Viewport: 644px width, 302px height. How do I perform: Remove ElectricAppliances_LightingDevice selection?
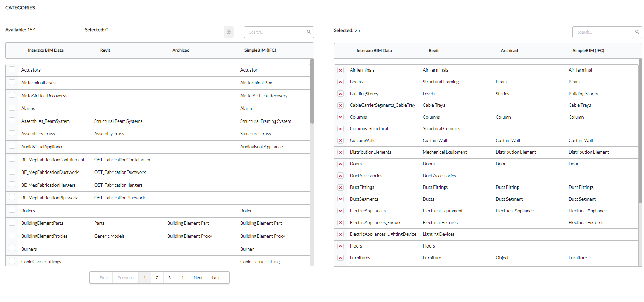pos(341,235)
